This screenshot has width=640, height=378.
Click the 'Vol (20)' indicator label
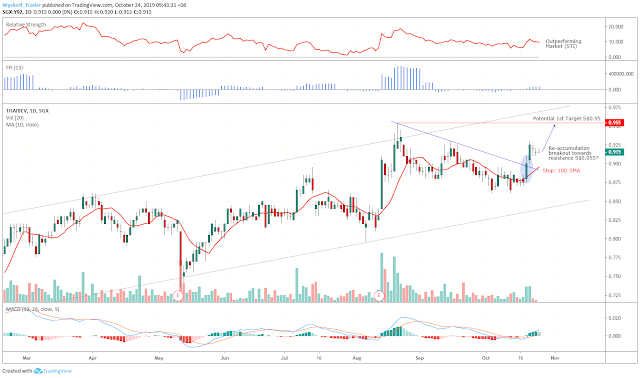(x=15, y=118)
